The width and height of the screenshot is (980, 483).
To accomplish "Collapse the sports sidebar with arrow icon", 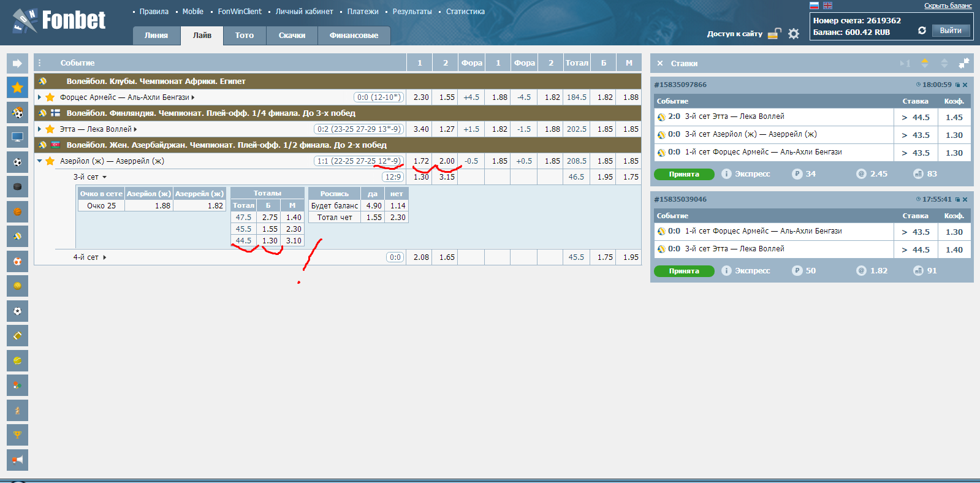I will pos(17,63).
